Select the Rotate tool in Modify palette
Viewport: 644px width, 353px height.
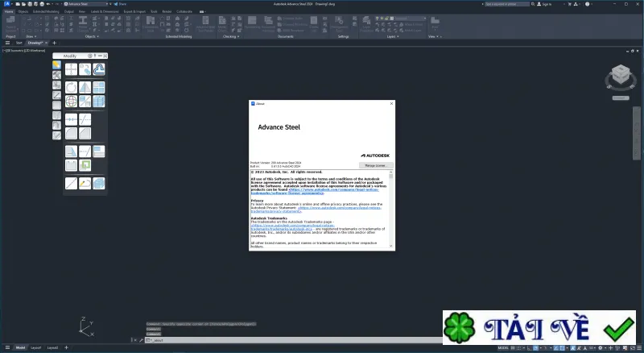(71, 87)
